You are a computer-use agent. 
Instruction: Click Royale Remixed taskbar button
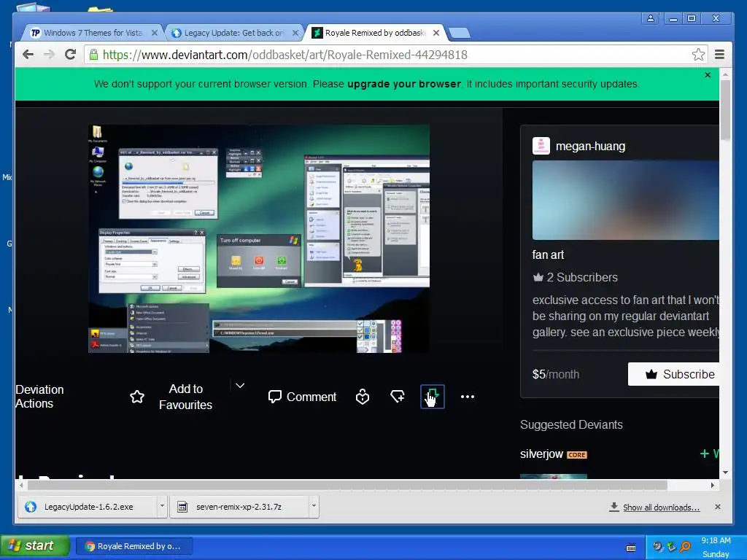pos(134,546)
